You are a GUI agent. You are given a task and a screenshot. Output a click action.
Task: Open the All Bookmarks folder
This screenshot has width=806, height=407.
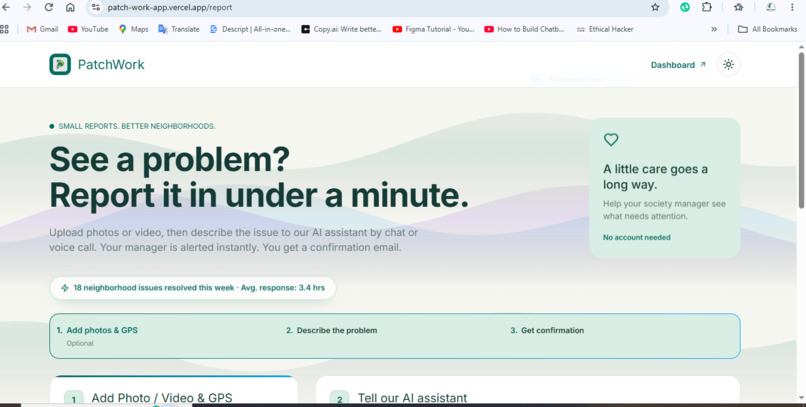[767, 29]
